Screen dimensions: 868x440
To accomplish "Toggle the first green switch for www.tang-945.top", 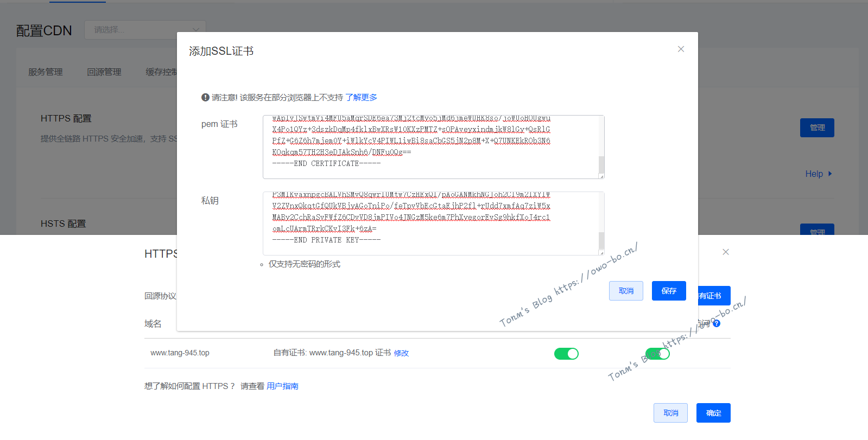I will pyautogui.click(x=566, y=354).
